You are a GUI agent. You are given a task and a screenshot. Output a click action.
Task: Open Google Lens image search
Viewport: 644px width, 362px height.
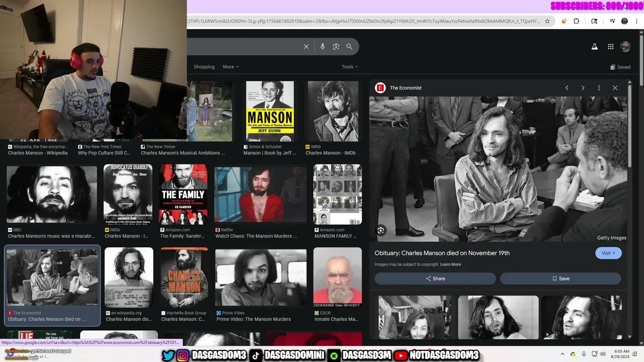(x=336, y=47)
